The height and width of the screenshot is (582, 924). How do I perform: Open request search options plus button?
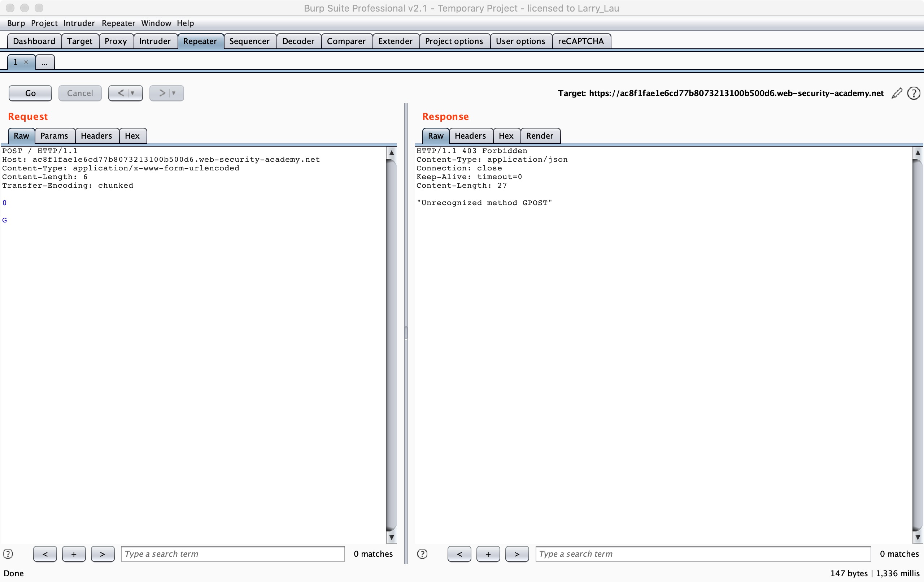click(74, 553)
